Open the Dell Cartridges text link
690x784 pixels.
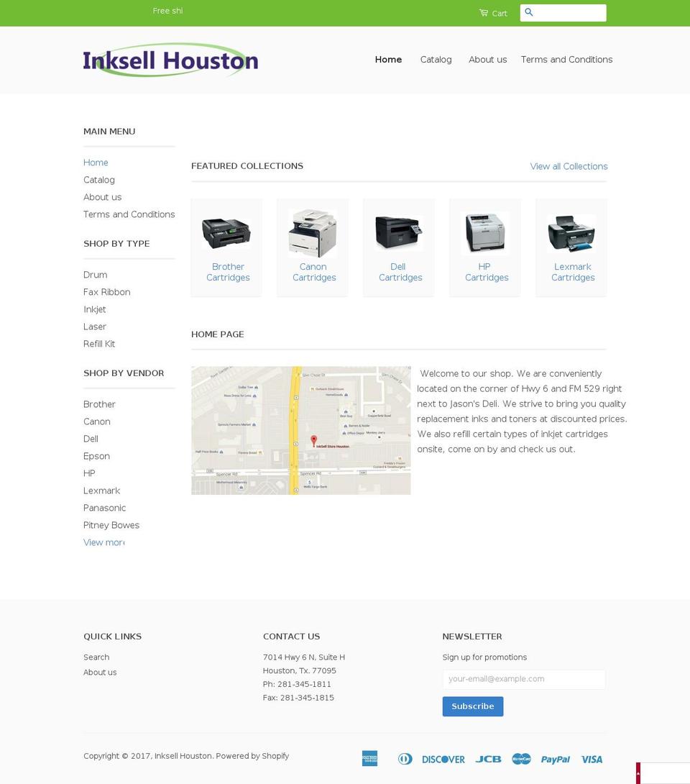pos(400,272)
